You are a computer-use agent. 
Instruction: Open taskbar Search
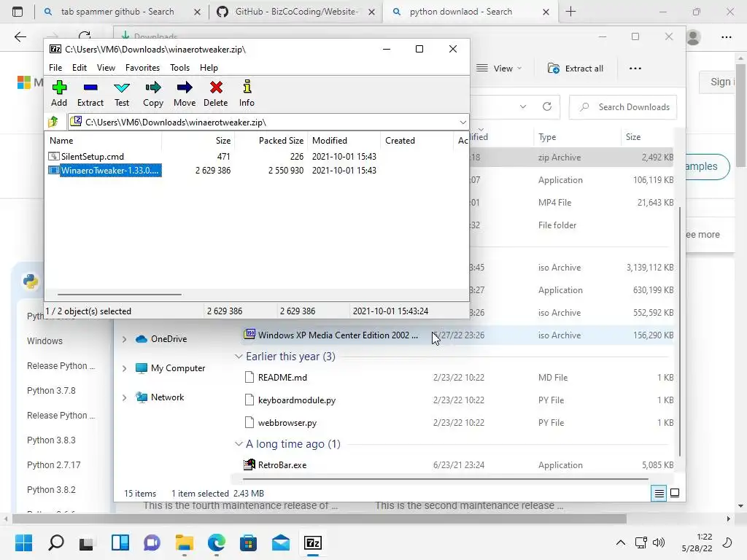click(55, 542)
